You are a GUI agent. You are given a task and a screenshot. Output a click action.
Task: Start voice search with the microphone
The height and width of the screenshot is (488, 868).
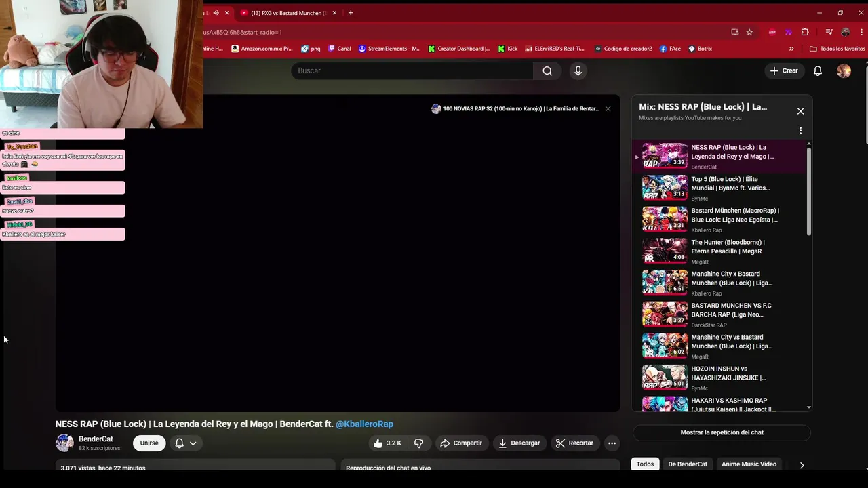[578, 70]
